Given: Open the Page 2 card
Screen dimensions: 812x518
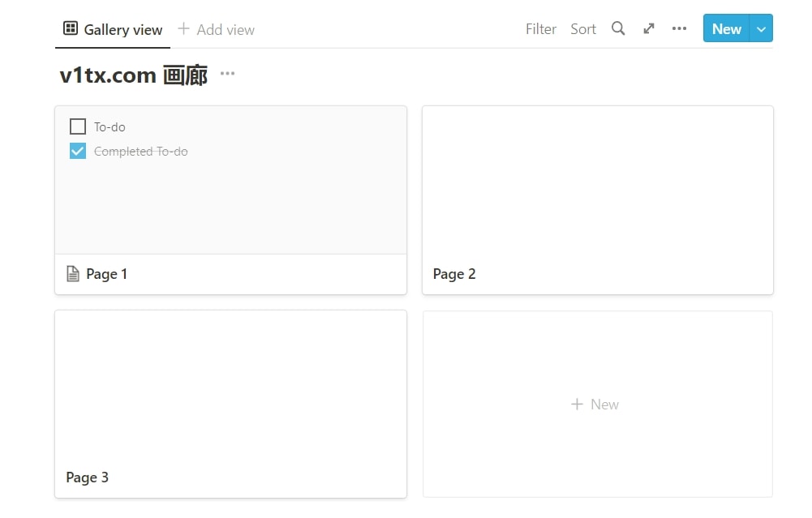Looking at the screenshot, I should 597,199.
